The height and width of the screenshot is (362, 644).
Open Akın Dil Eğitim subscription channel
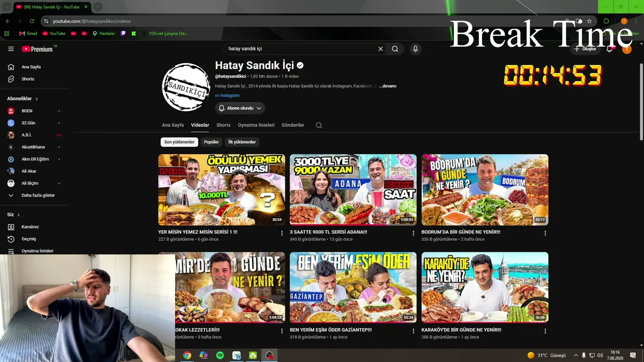click(x=35, y=159)
